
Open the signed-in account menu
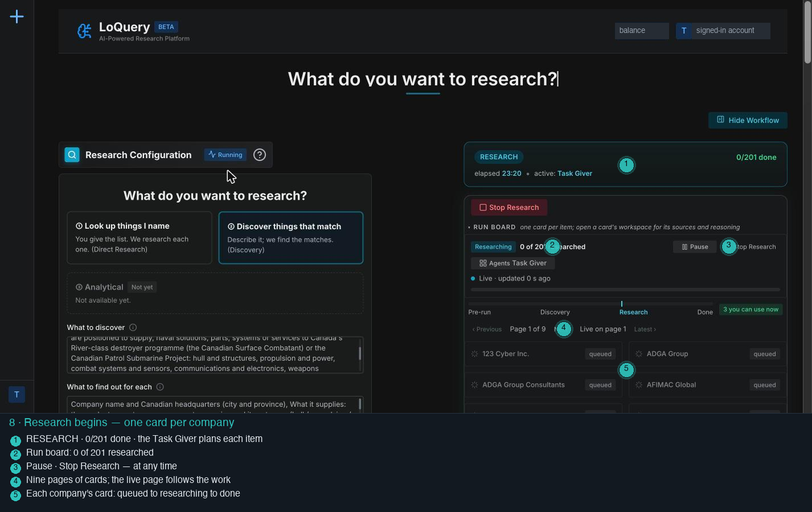tap(723, 31)
